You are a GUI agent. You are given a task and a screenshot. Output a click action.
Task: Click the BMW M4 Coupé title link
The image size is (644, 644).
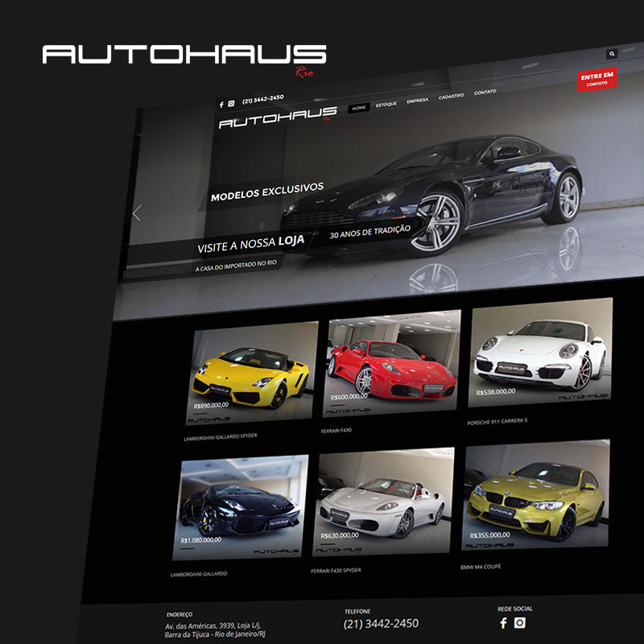[x=481, y=567]
